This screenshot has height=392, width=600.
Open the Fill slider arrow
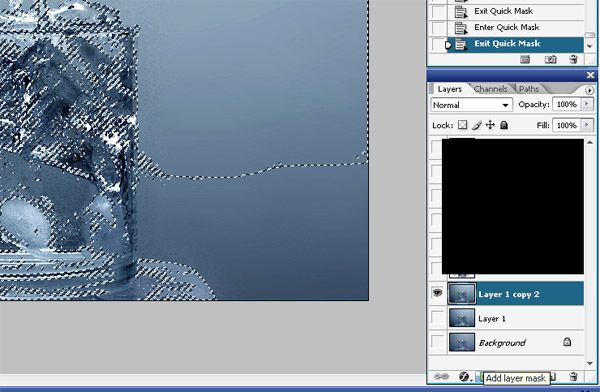coord(587,125)
